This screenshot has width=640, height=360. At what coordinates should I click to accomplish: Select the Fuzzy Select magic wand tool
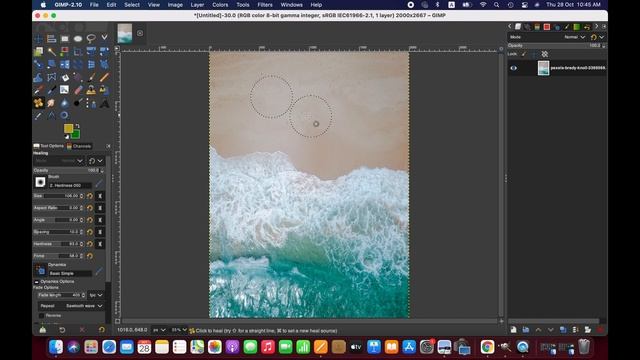click(51, 52)
